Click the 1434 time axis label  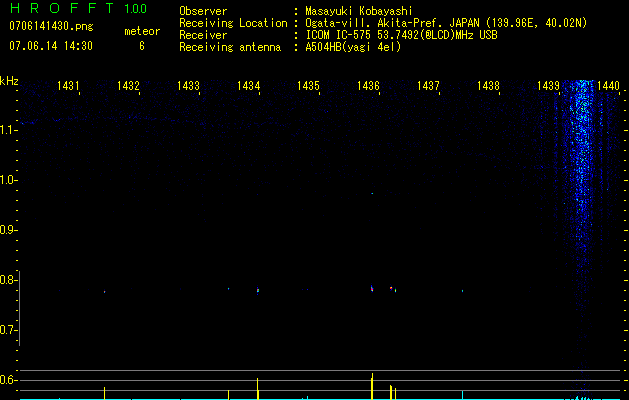[248, 86]
